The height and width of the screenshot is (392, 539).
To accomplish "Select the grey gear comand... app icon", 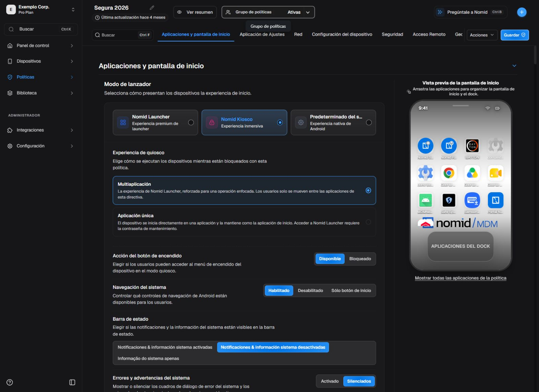I will tap(495, 146).
